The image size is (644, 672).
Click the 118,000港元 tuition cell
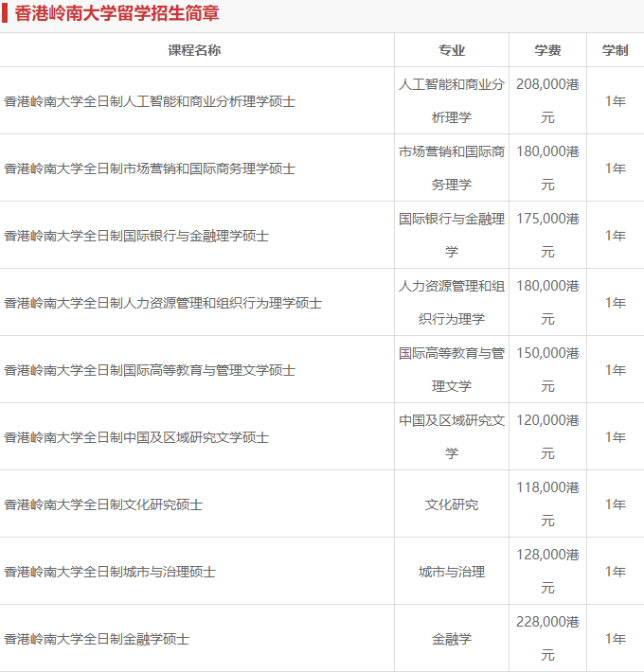(547, 504)
